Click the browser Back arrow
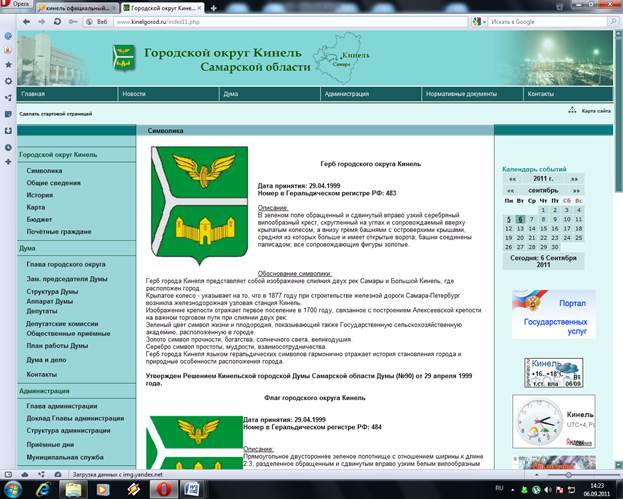The image size is (623, 499). [28, 21]
